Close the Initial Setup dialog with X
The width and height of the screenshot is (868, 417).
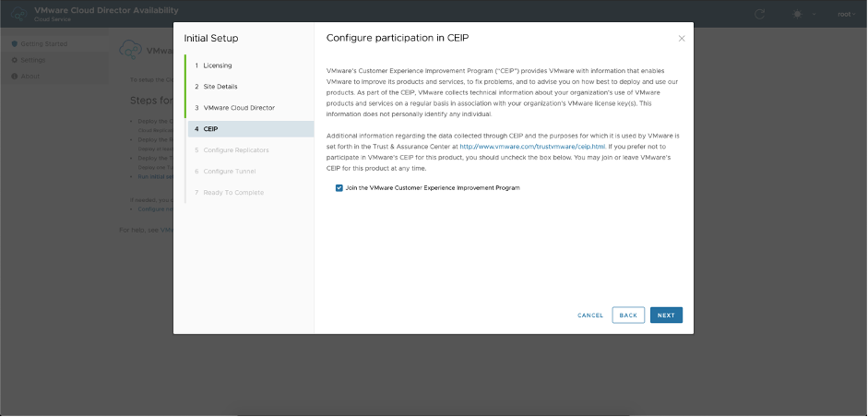pyautogui.click(x=682, y=39)
